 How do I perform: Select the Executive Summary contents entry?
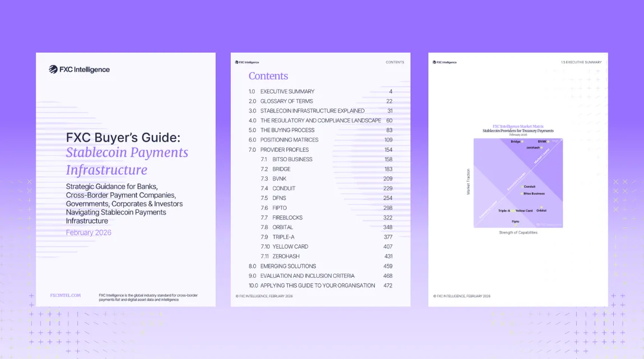pos(287,91)
